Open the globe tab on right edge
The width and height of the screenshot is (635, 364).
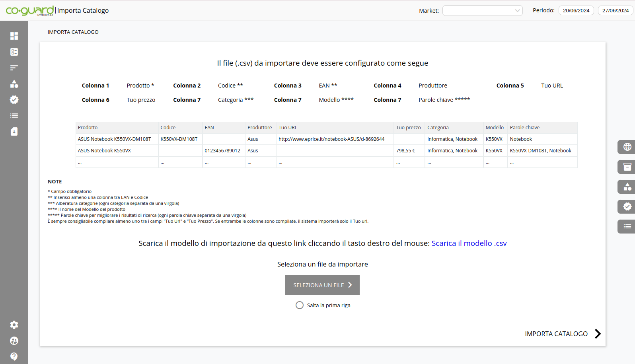pyautogui.click(x=627, y=147)
